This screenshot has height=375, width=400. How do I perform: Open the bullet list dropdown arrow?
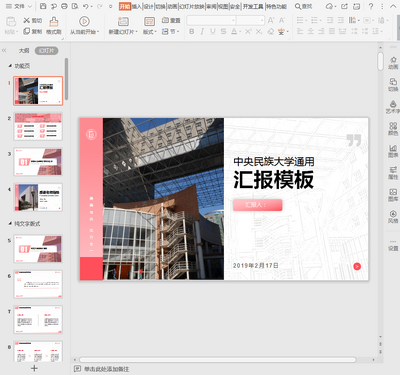(x=306, y=21)
